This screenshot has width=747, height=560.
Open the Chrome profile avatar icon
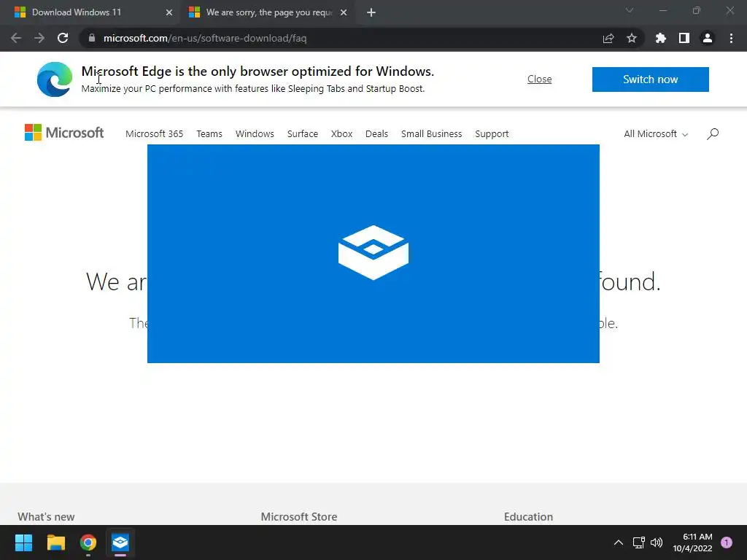point(708,38)
